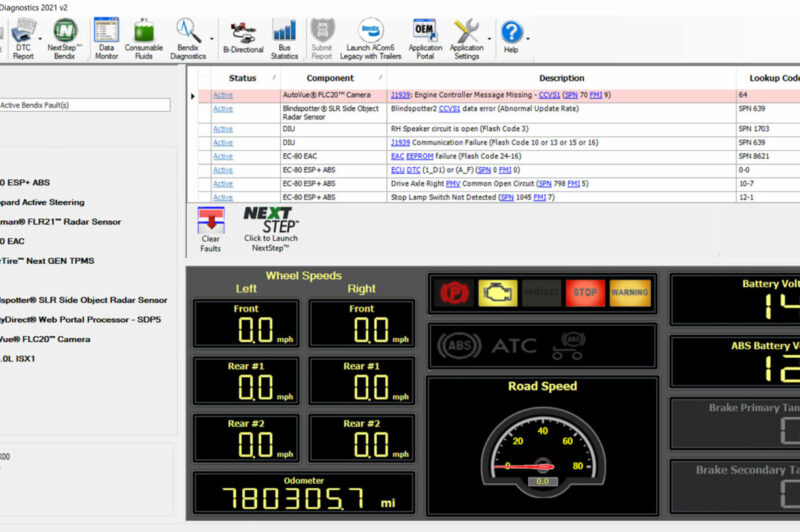Click the Active Bendix Fault(s) field
The height and width of the screenshot is (532, 800).
(x=84, y=105)
